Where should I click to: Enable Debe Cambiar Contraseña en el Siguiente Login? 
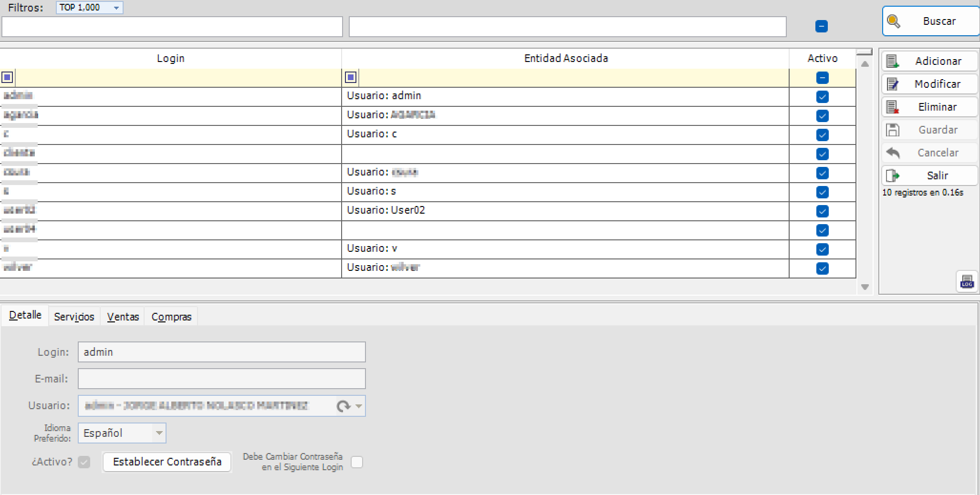(x=357, y=462)
